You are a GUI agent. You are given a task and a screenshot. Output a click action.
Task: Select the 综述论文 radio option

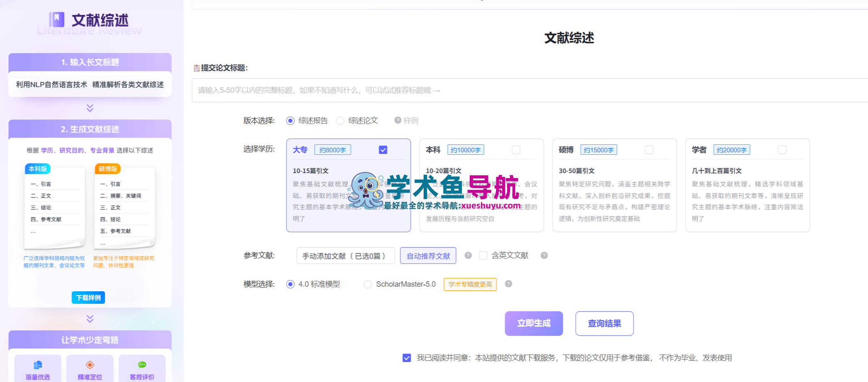click(x=341, y=120)
